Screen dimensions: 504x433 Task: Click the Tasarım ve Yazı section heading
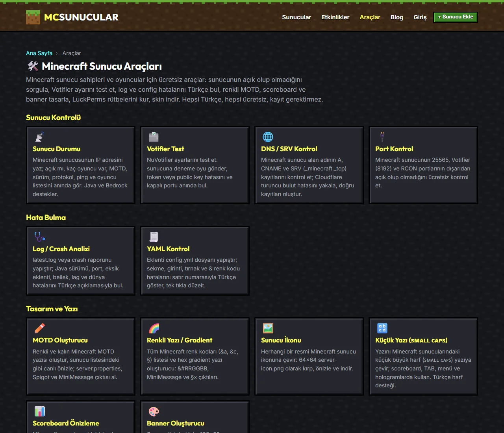tap(52, 309)
